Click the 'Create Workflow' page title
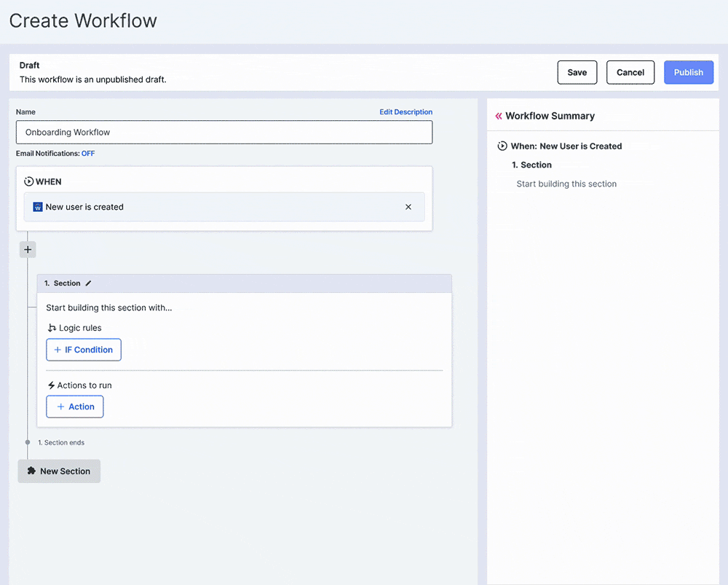 tap(83, 21)
